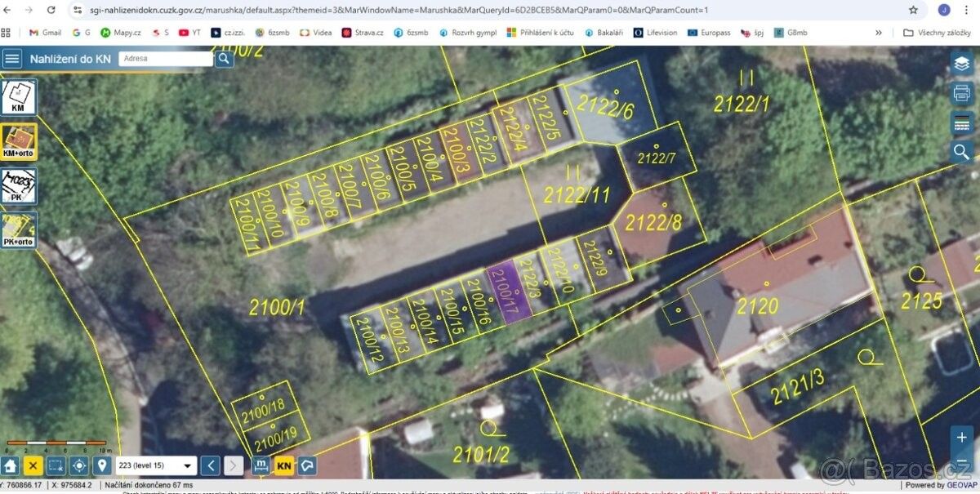Switch to the KM base map
The width and height of the screenshot is (980, 494).
coord(19,97)
